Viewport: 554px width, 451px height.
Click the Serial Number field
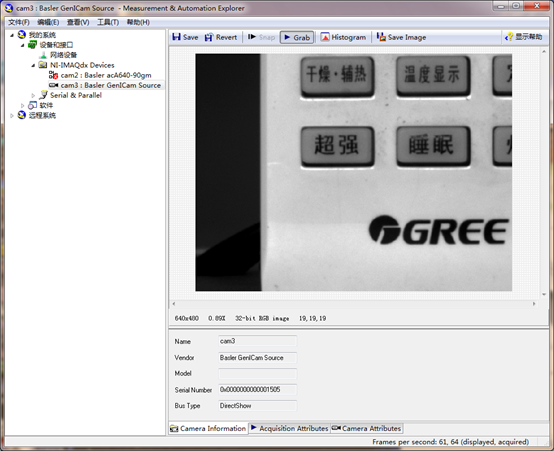point(258,390)
